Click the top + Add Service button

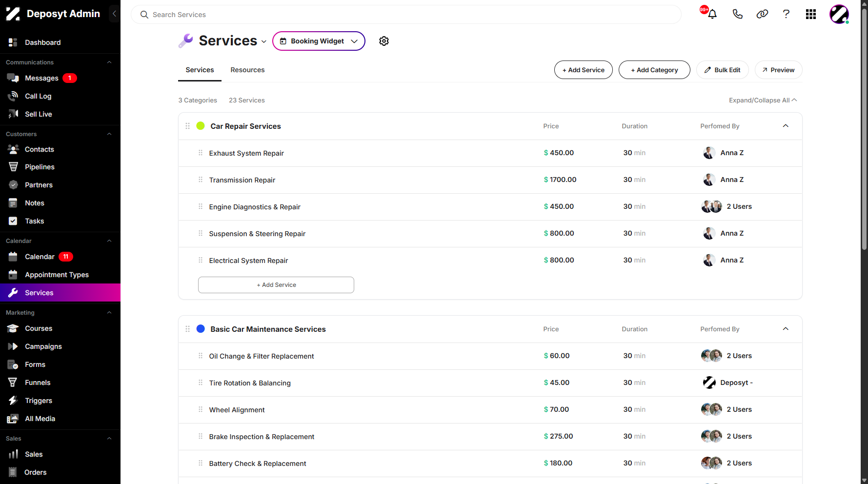pyautogui.click(x=583, y=70)
